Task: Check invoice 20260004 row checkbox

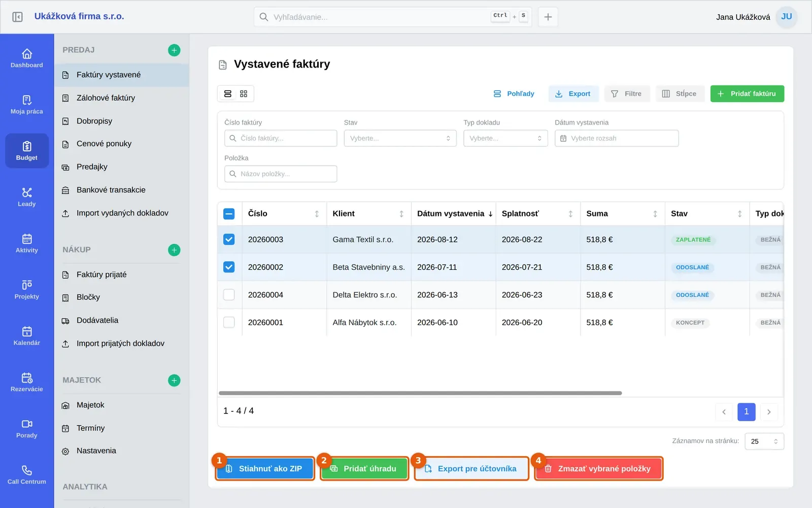Action: (x=229, y=295)
